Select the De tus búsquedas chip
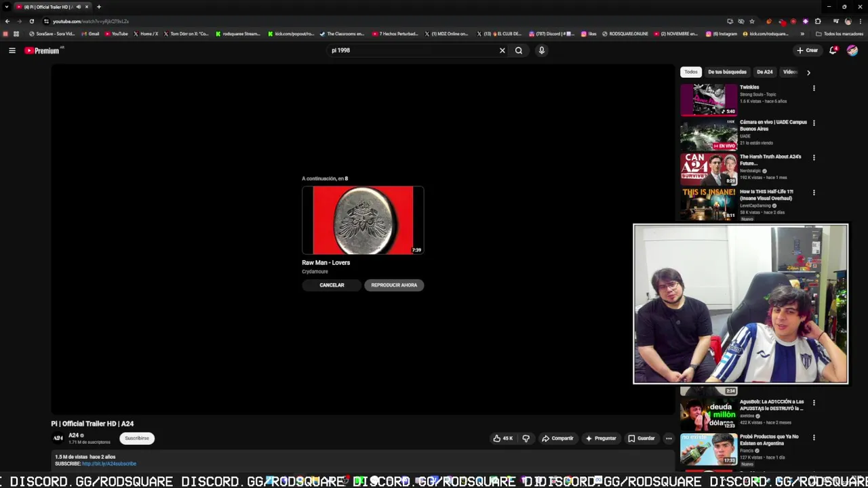The height and width of the screenshot is (488, 868). [727, 72]
